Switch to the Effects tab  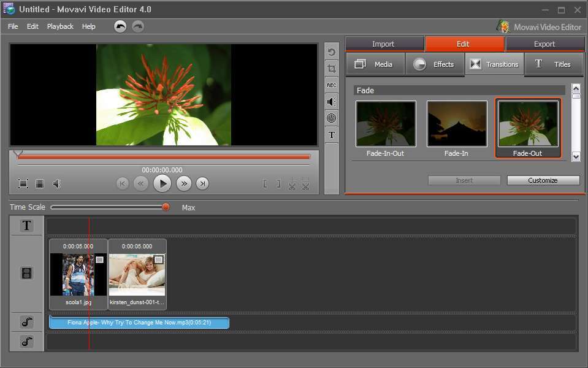[x=435, y=64]
